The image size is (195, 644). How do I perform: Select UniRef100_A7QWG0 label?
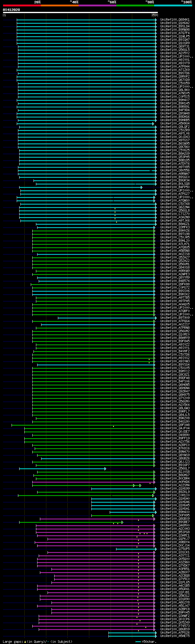click(175, 200)
